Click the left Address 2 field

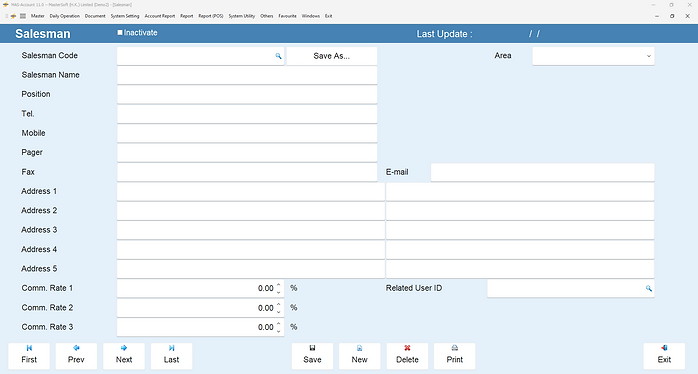point(251,211)
